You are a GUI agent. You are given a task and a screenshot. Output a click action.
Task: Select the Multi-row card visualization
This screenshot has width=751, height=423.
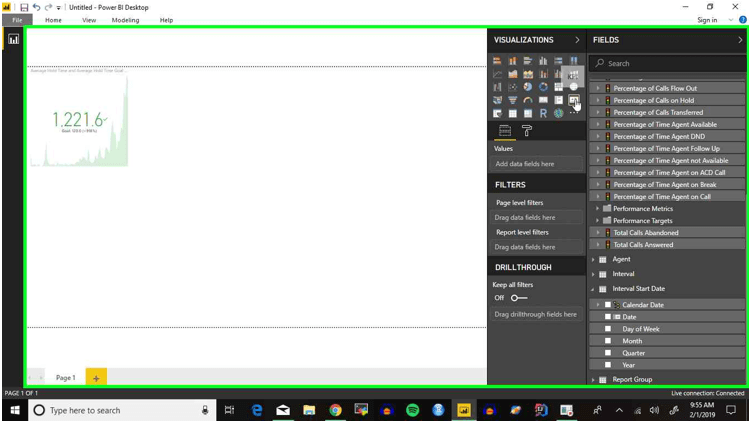558,100
